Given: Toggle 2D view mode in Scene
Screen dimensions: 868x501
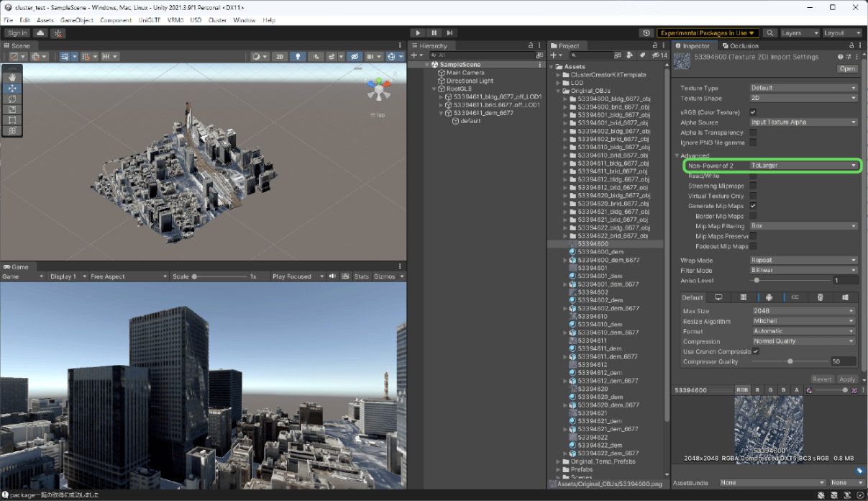Looking at the screenshot, I should tap(280, 56).
